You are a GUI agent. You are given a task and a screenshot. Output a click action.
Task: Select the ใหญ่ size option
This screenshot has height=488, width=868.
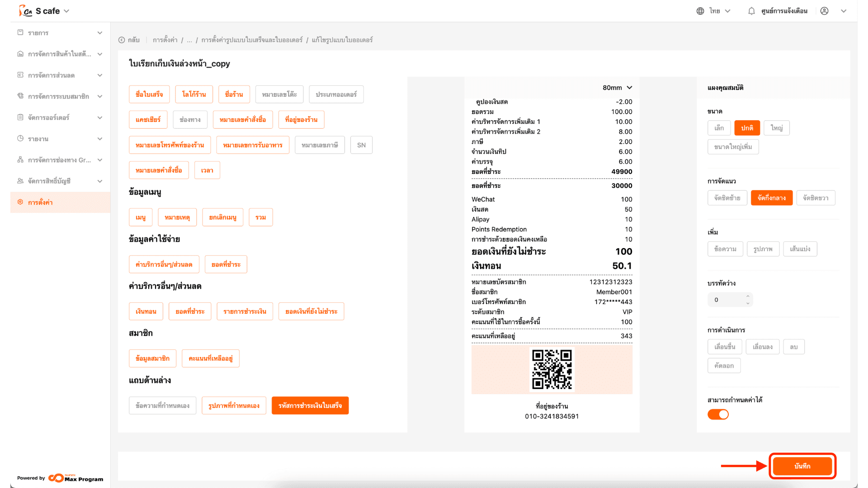point(776,128)
